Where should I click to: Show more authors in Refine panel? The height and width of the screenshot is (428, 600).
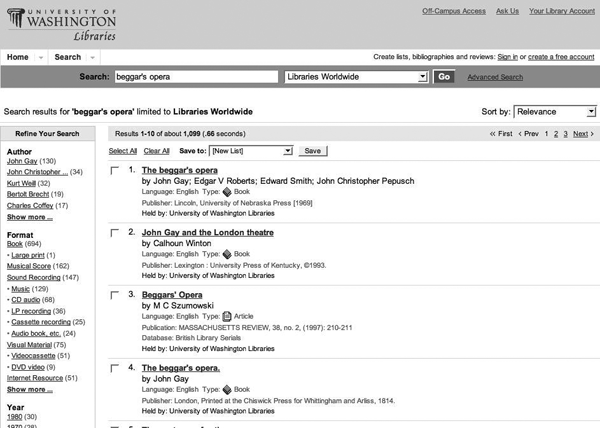(30, 217)
